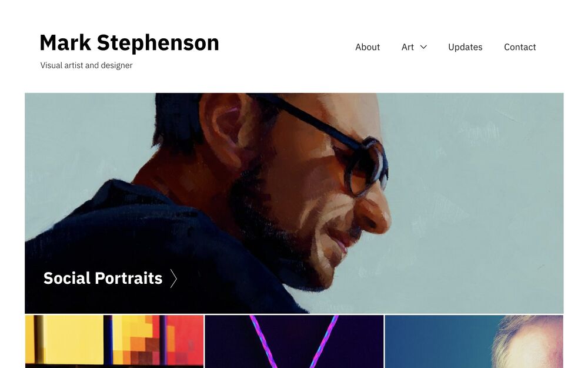Open the Contact page link
588x368 pixels.
520,47
